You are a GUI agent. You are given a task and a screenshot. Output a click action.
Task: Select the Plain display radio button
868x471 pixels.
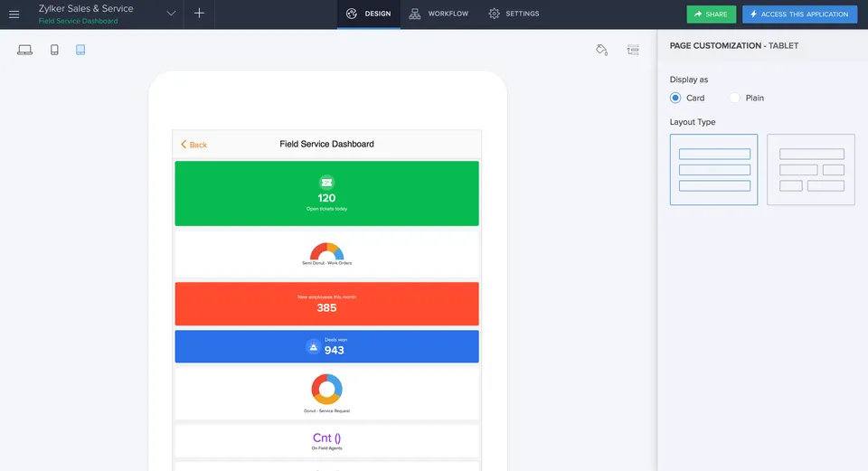pos(735,98)
